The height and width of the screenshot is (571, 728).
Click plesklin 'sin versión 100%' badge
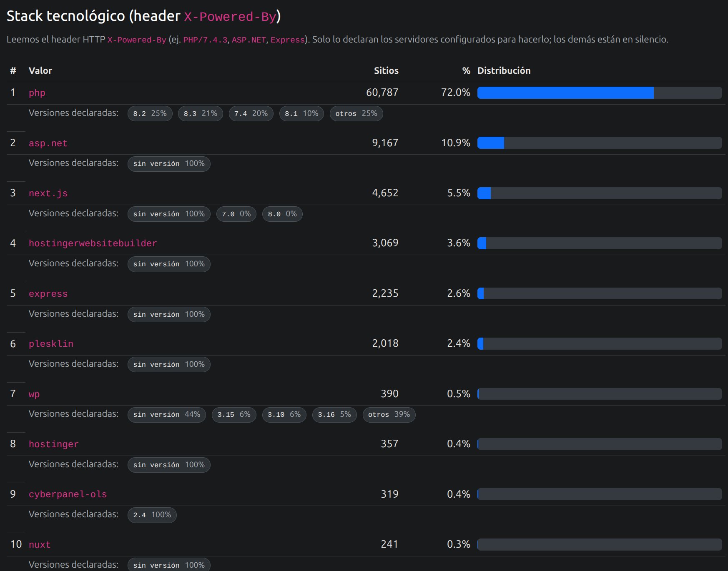(x=169, y=365)
